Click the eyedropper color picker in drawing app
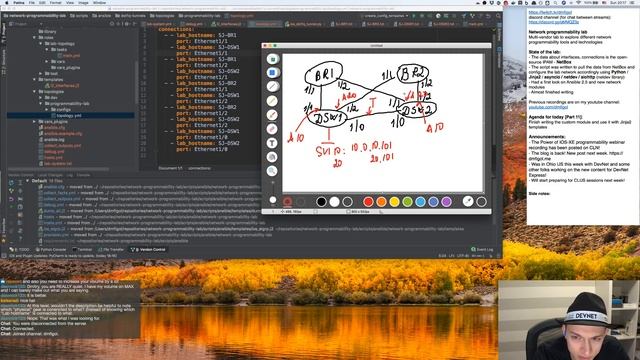 pos(468,201)
